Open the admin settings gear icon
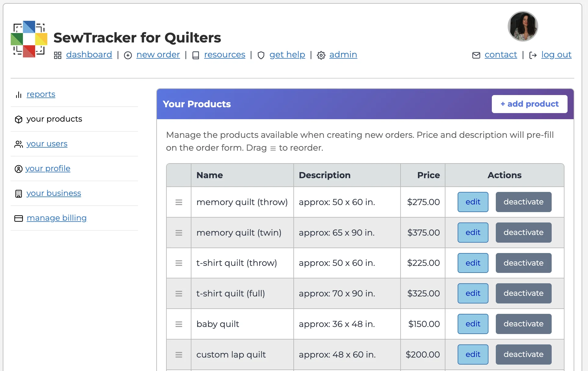 pos(321,55)
